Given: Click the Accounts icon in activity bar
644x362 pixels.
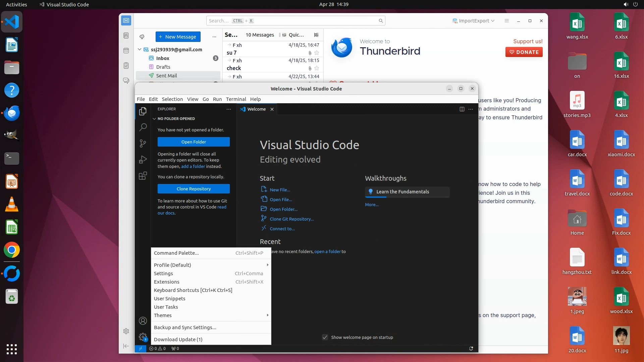Looking at the screenshot, I should pos(143,321).
